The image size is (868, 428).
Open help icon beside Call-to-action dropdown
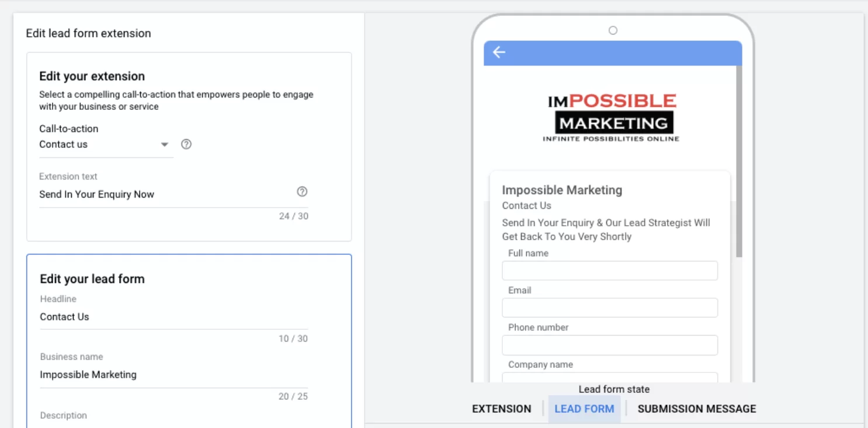pyautogui.click(x=186, y=144)
